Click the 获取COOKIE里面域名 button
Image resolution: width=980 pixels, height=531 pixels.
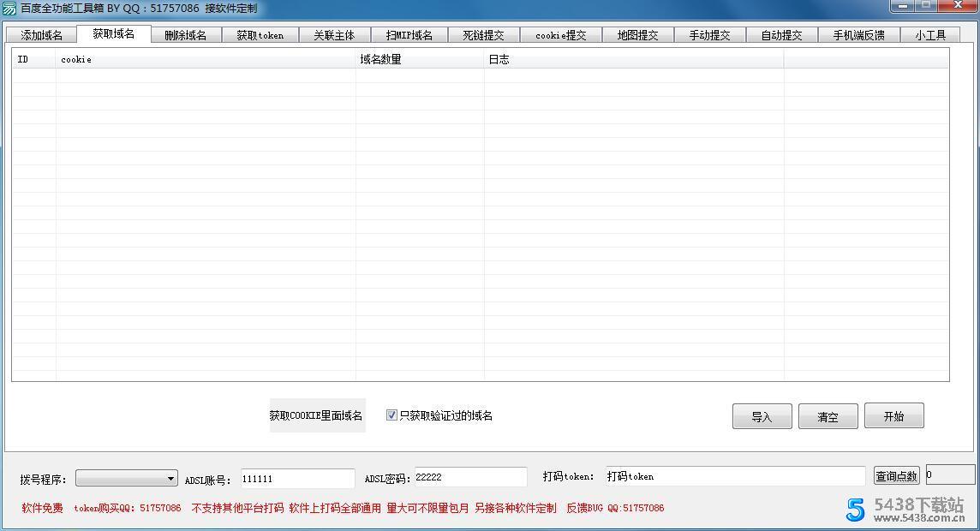317,415
